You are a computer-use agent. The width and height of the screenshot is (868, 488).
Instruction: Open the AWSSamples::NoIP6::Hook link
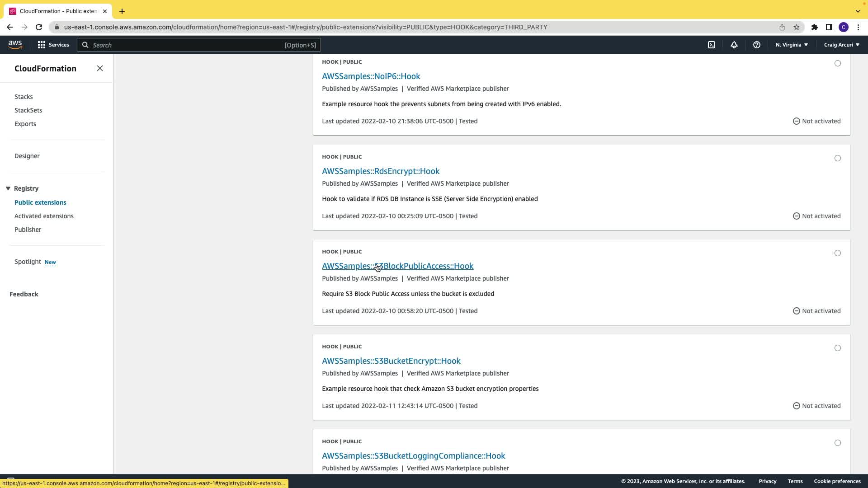[x=371, y=76]
